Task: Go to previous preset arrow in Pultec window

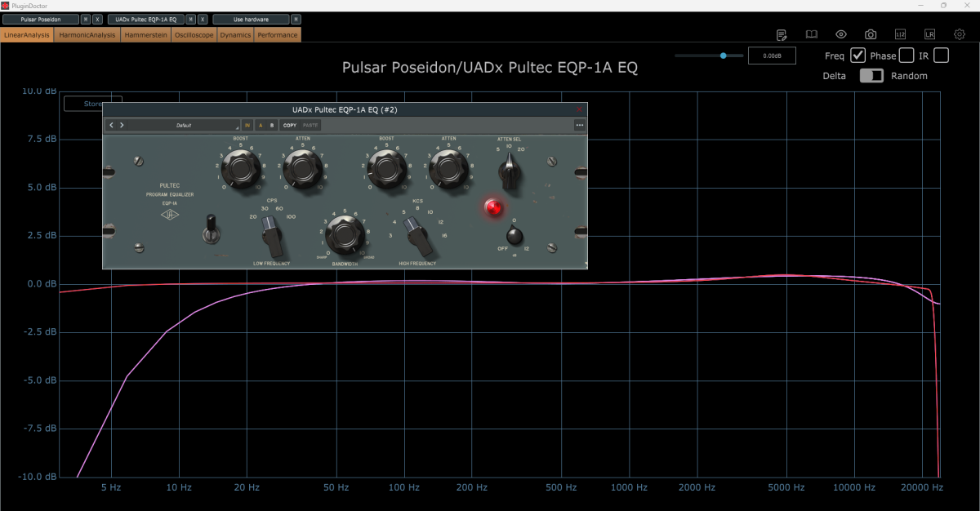Action: click(112, 125)
